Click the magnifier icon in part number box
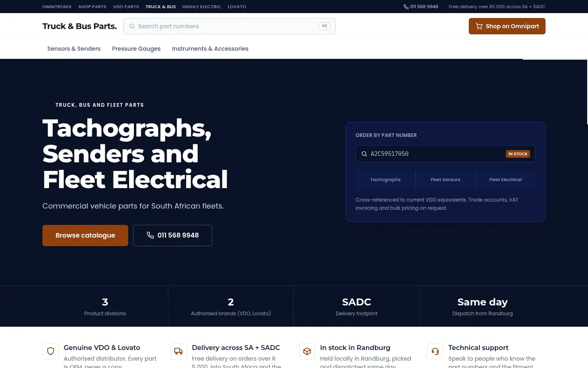This screenshot has height=368, width=588. pos(364,154)
